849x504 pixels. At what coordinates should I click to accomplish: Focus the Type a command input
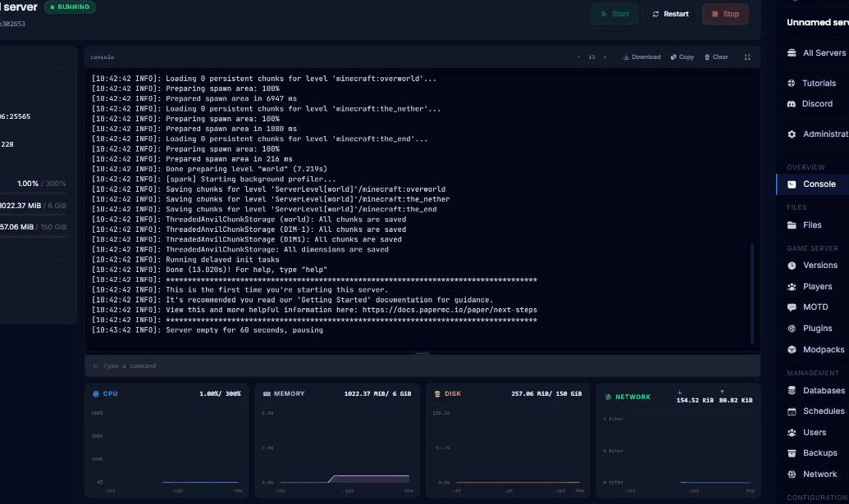coord(422,366)
